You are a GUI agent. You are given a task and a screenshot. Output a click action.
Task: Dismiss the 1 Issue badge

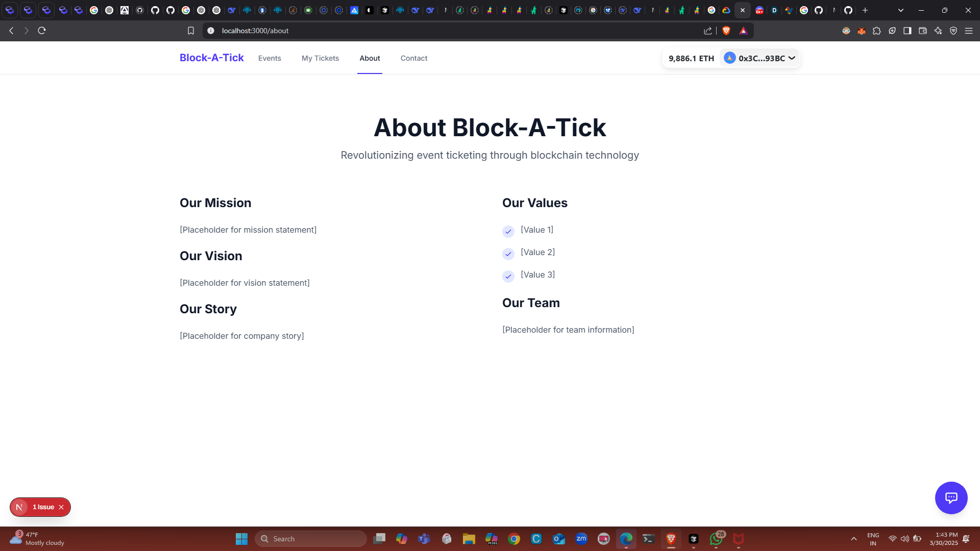(61, 507)
